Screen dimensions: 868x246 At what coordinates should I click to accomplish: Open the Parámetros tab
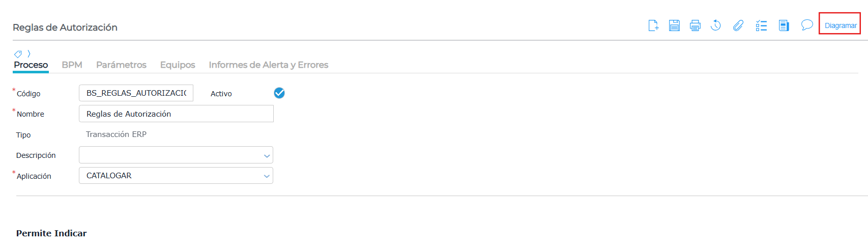pyautogui.click(x=121, y=65)
